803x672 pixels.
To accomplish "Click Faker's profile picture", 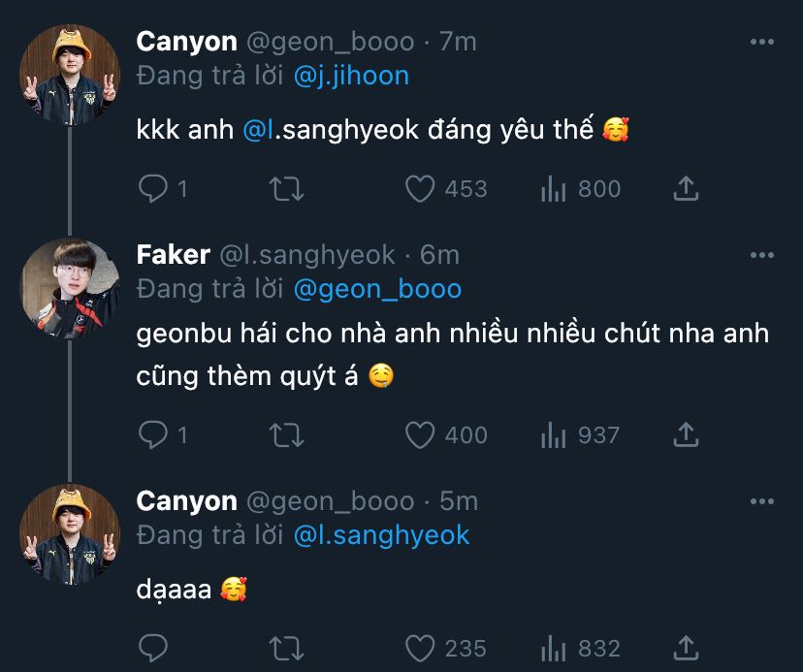I will tap(70, 288).
